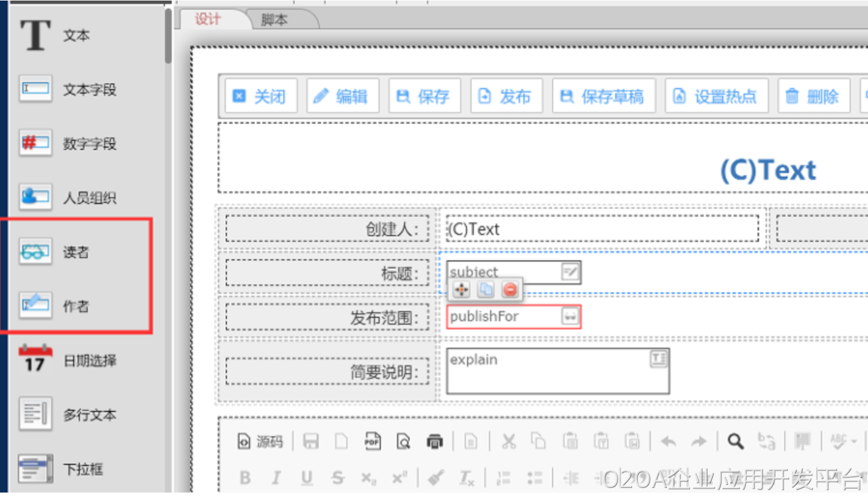Click the 设置热点 set hotspot button
Image resolution: width=868 pixels, height=496 pixels.
point(716,96)
